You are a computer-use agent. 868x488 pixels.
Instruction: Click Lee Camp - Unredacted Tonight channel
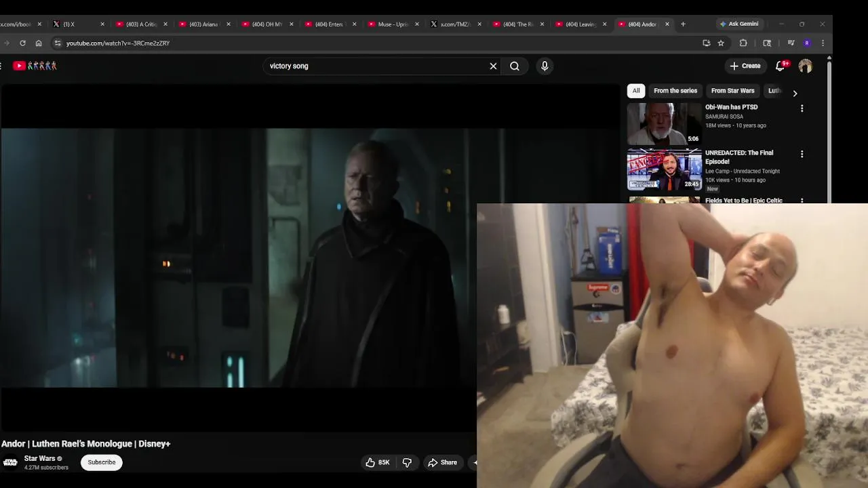[743, 171]
